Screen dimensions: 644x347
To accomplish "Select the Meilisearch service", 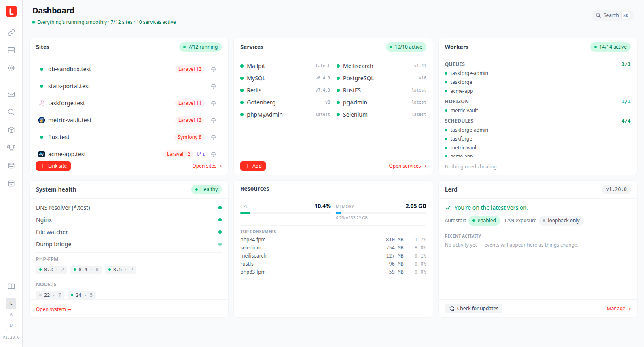I will pos(381,66).
